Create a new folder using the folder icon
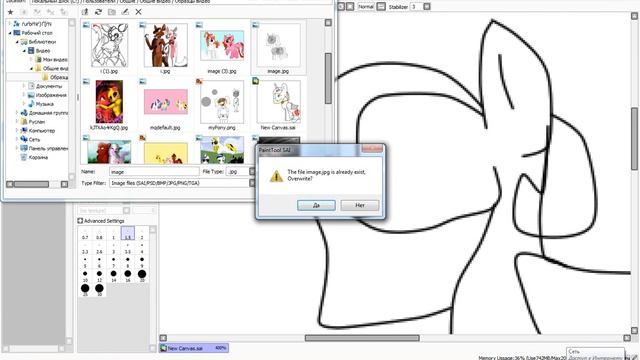 [x=112, y=12]
